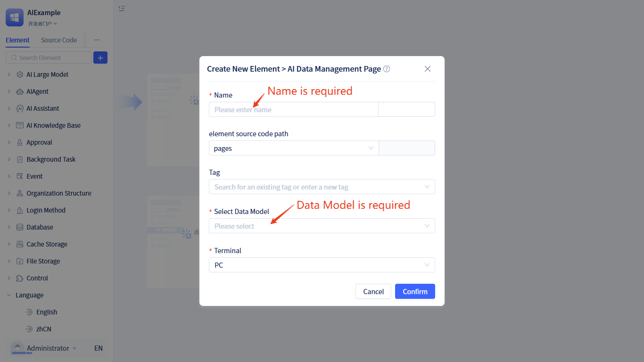Click the Approval stamp icon
The width and height of the screenshot is (644, 362).
click(20, 142)
